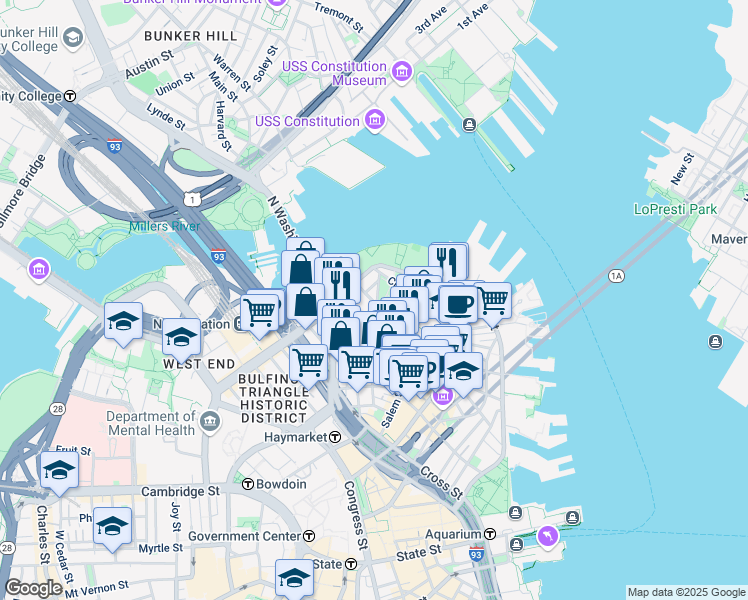Viewport: 748px width, 600px height.
Task: Select the WEST END neighborhood label
Action: click(x=199, y=364)
